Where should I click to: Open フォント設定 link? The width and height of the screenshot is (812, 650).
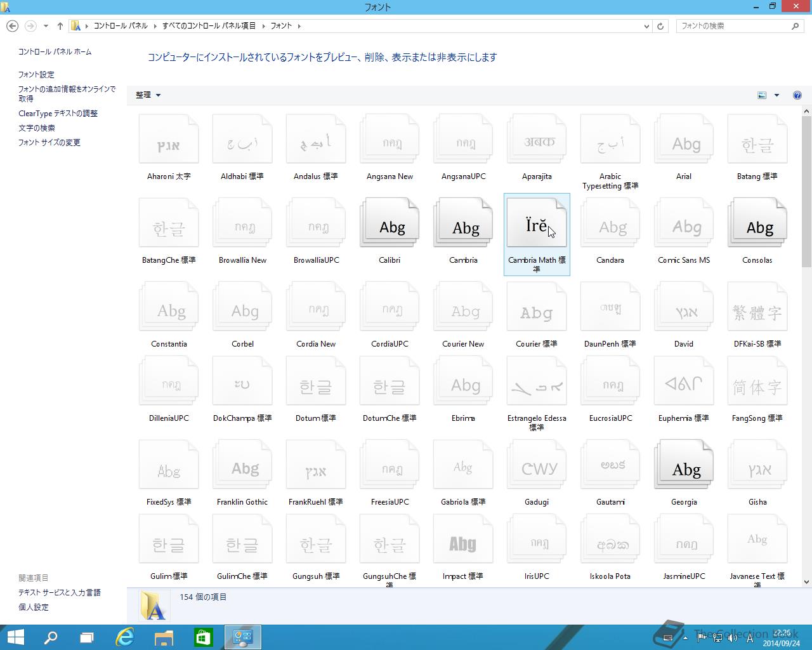pos(36,74)
